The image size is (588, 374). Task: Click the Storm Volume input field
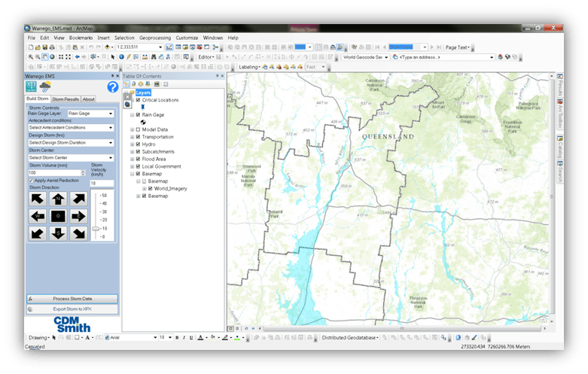coord(54,172)
